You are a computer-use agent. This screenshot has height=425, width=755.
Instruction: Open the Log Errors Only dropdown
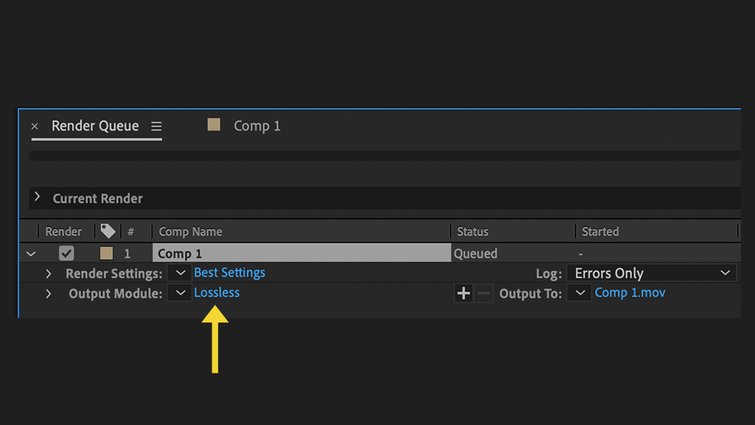click(653, 273)
